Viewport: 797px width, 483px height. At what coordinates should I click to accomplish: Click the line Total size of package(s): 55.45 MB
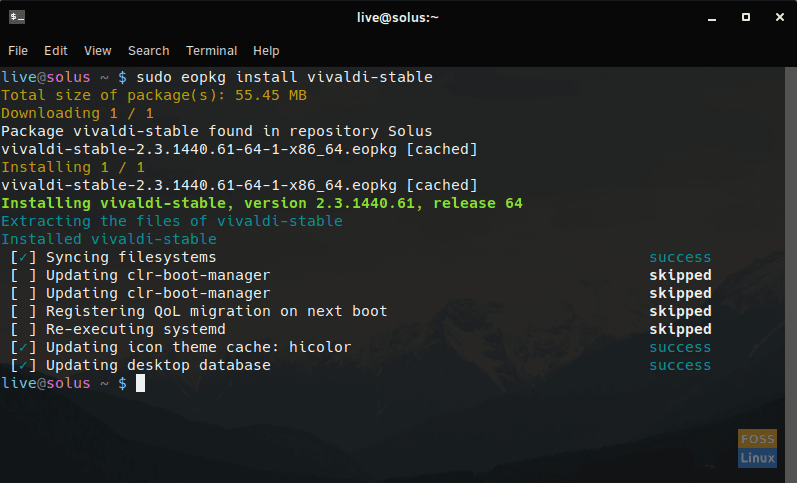tap(154, 95)
